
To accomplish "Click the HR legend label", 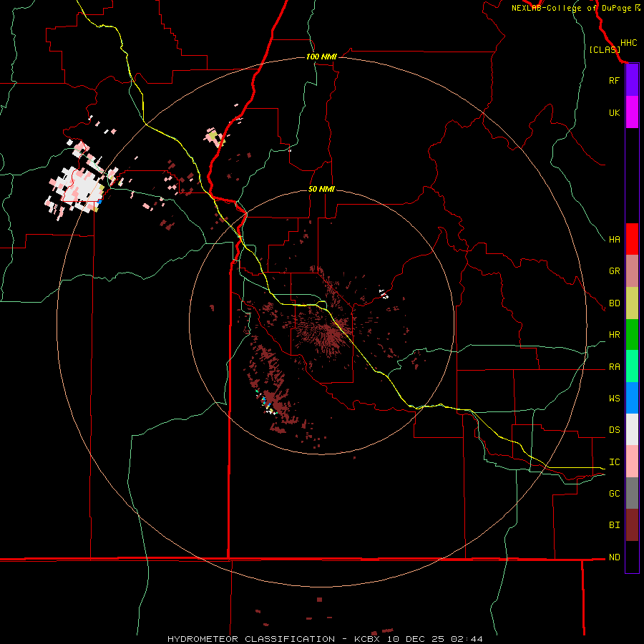I will [614, 335].
